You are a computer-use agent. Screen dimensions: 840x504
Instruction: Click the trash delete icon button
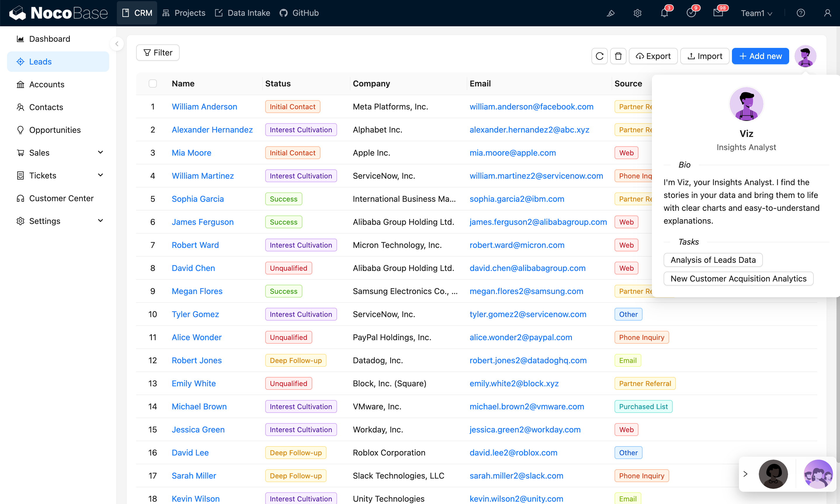[x=618, y=56]
